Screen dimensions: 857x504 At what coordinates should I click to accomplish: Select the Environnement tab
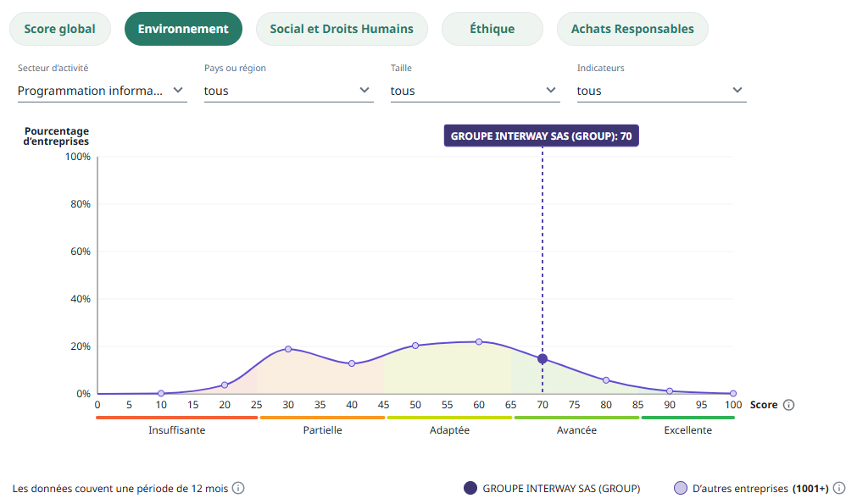coord(183,29)
